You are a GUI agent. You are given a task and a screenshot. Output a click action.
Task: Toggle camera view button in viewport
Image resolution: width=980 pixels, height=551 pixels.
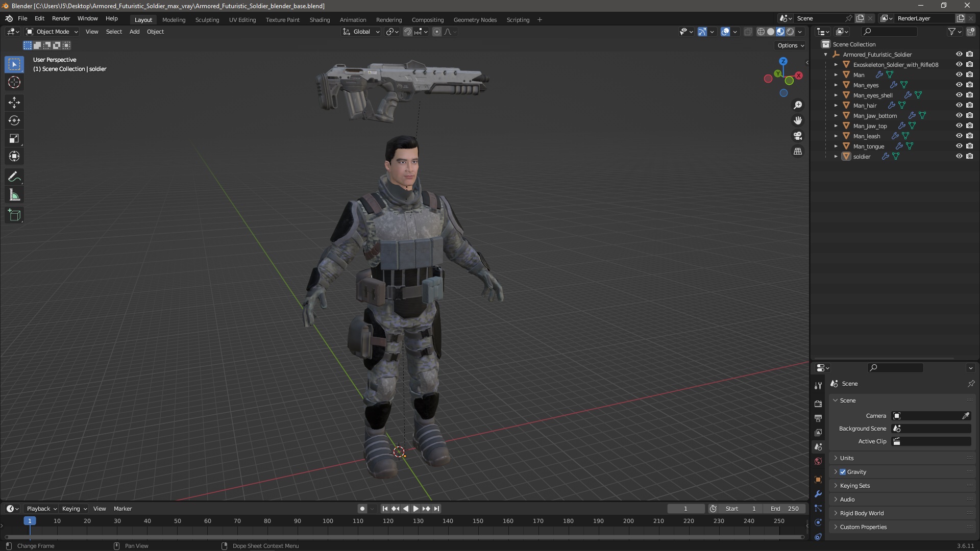coord(797,136)
